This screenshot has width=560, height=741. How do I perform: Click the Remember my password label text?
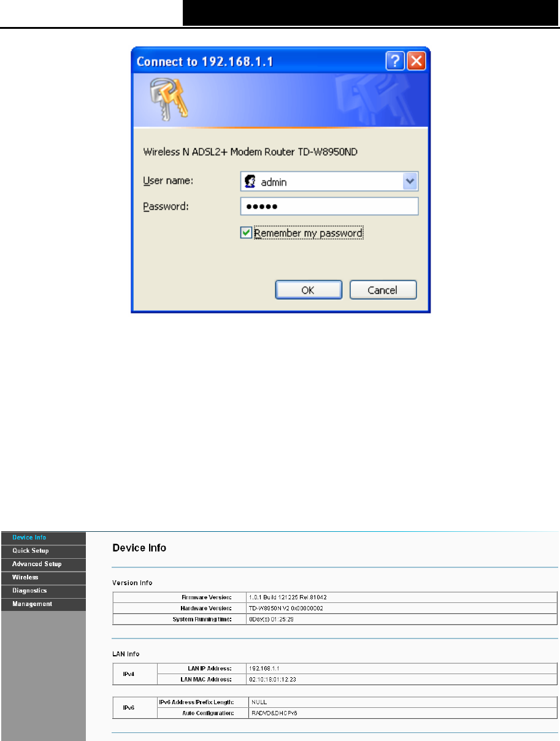pyautogui.click(x=308, y=233)
